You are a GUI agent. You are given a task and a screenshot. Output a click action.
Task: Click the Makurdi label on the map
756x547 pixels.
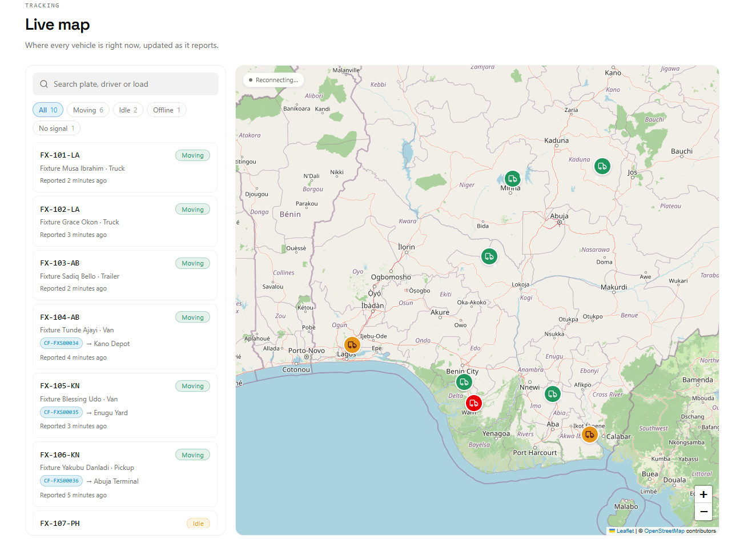click(614, 287)
